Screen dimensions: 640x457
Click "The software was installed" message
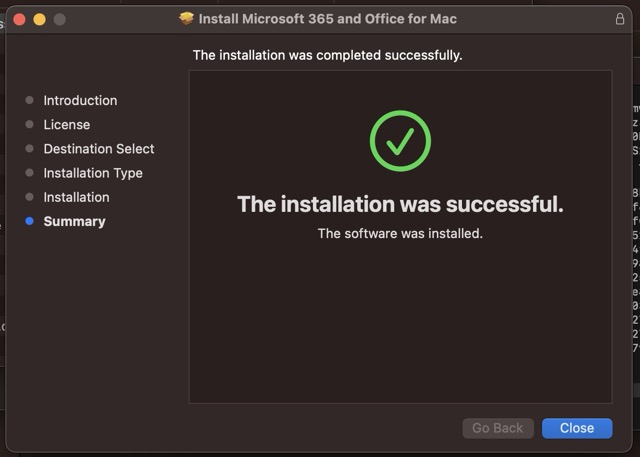click(400, 233)
